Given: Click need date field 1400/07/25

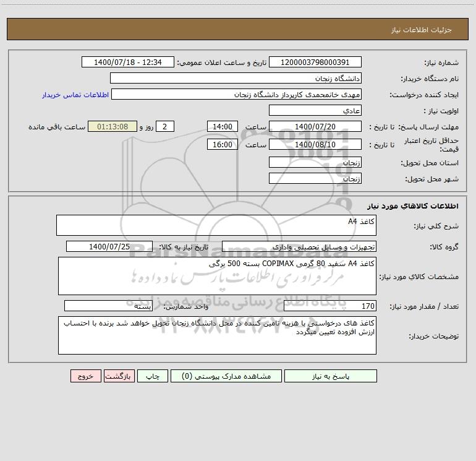Looking at the screenshot, I should coord(109,246).
